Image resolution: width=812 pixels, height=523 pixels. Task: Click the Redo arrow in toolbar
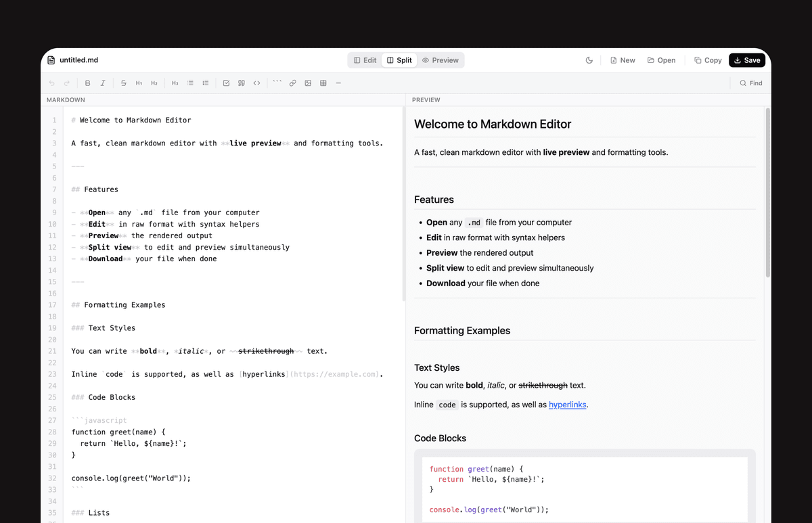coord(67,83)
